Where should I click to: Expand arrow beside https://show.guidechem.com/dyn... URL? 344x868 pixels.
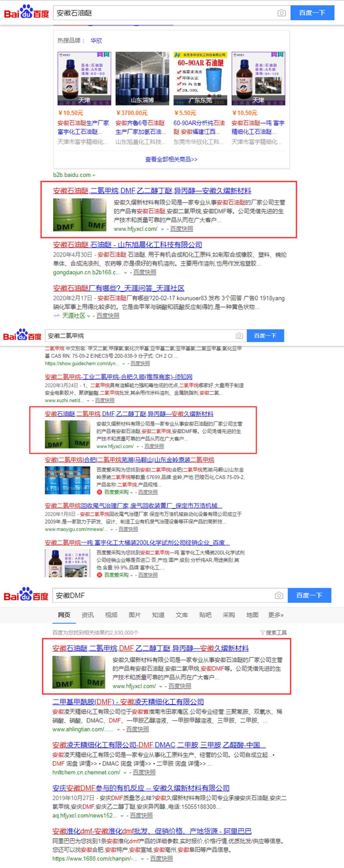[124, 364]
